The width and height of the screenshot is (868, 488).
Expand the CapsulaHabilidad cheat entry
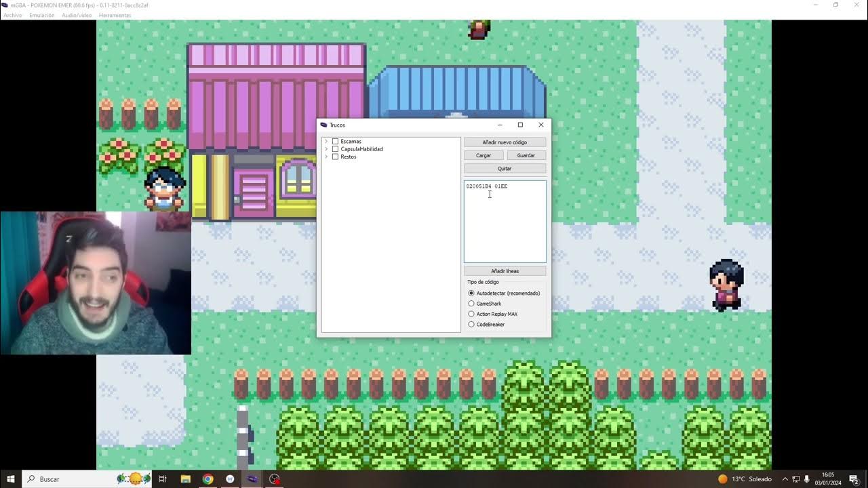(x=326, y=149)
